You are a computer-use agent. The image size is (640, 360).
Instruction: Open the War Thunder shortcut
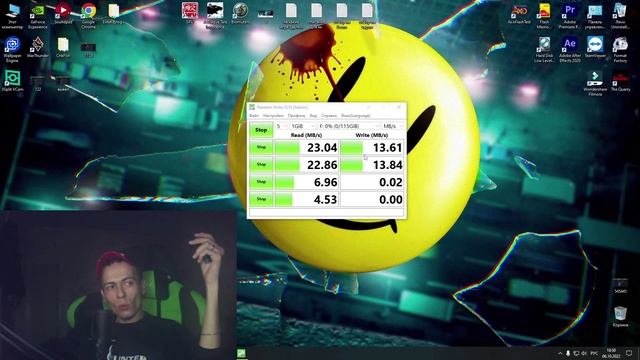(x=38, y=47)
